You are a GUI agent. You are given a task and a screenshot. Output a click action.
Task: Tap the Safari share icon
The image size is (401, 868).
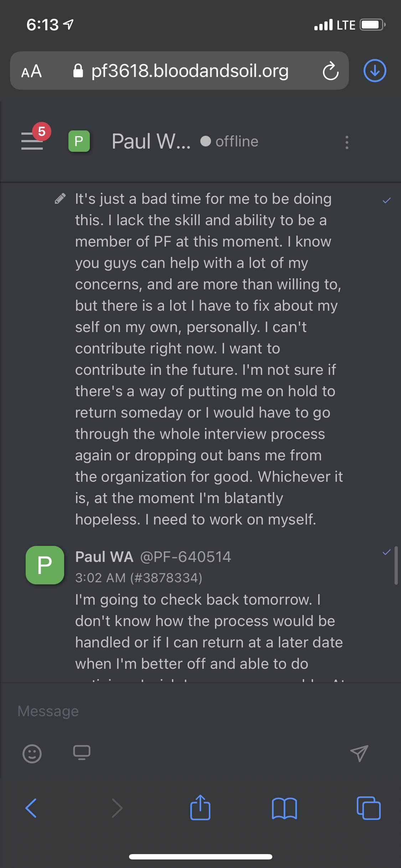point(200,807)
